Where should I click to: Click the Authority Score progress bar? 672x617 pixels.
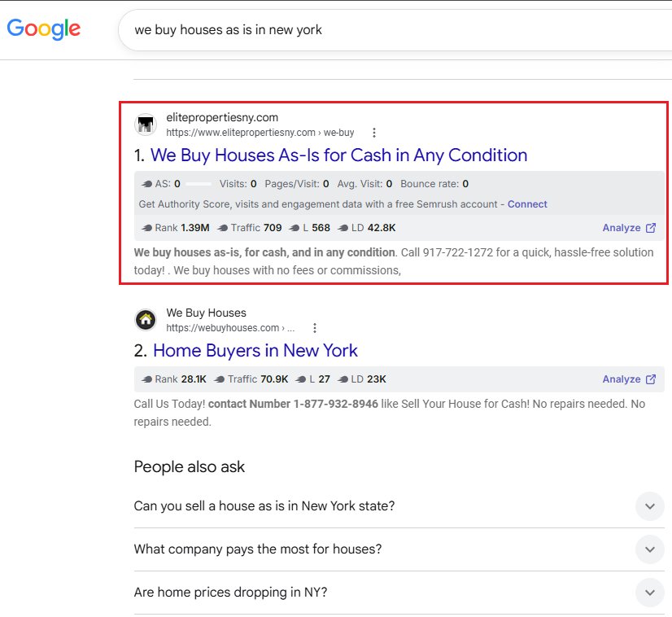[199, 184]
